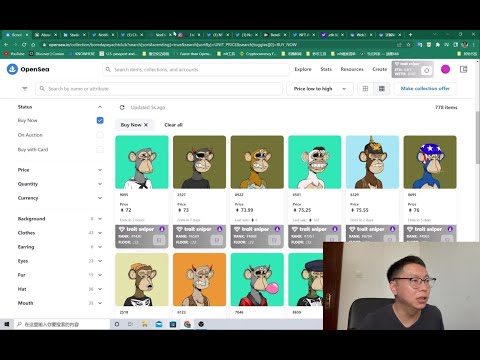Click the Cortana circle icon in taskbar

click(117, 324)
